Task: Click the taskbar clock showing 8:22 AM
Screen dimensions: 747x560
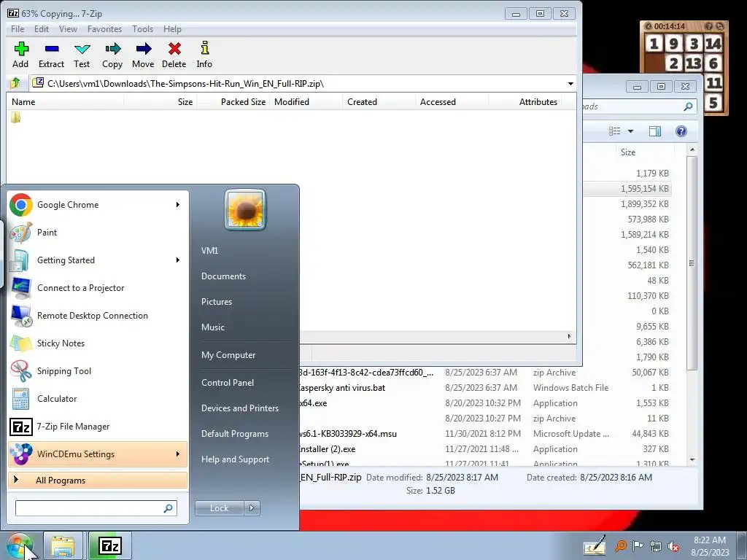Action: pyautogui.click(x=710, y=546)
